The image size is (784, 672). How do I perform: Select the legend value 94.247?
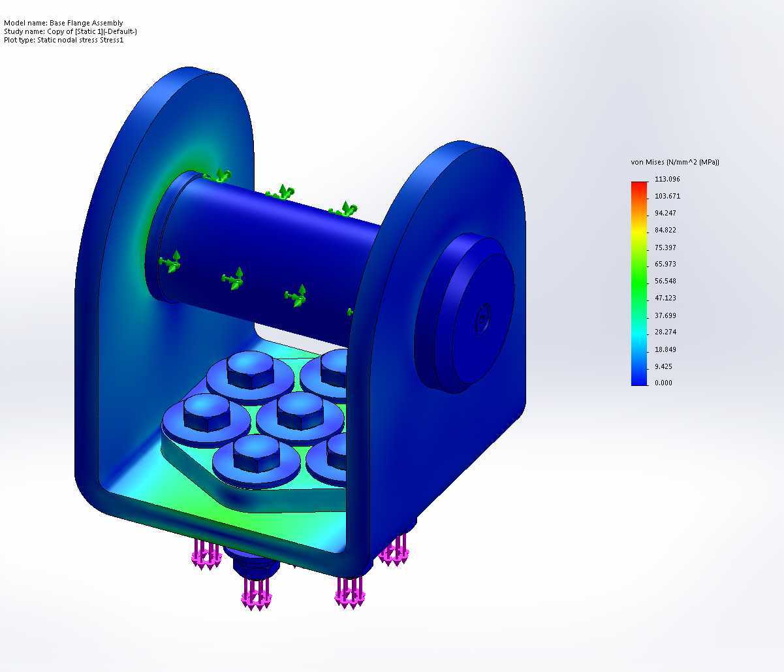(666, 213)
